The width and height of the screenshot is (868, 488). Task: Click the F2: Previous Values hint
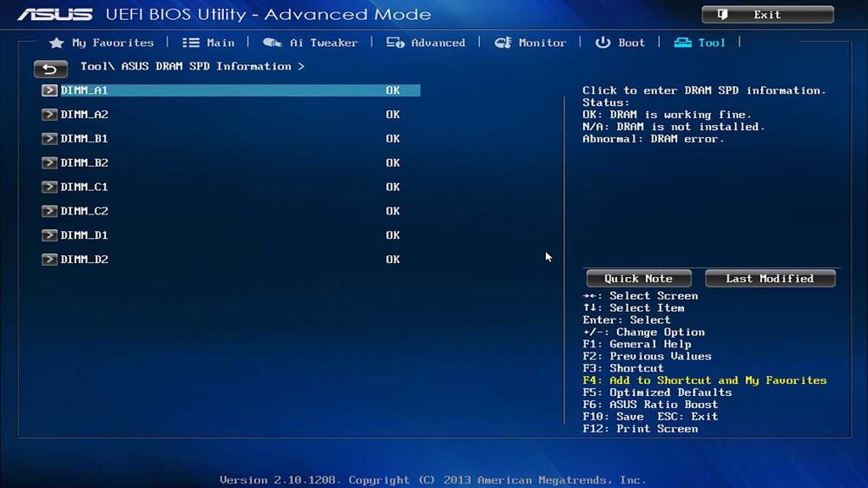pos(647,357)
